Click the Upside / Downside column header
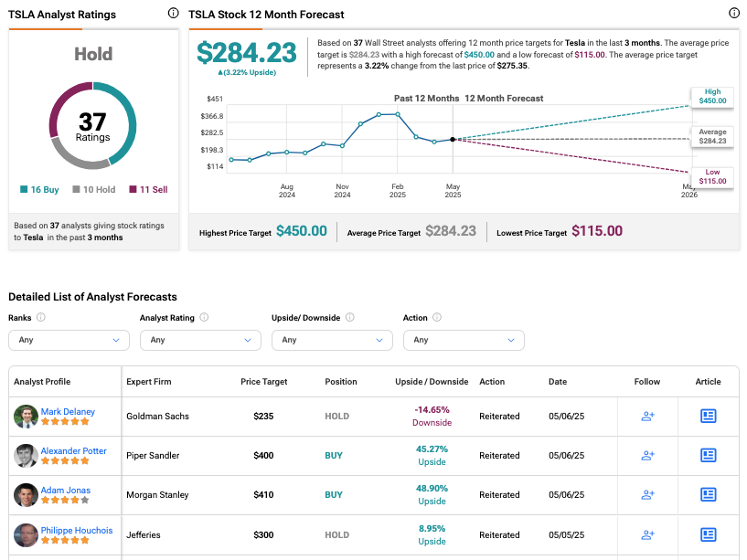747x560 pixels. click(432, 382)
